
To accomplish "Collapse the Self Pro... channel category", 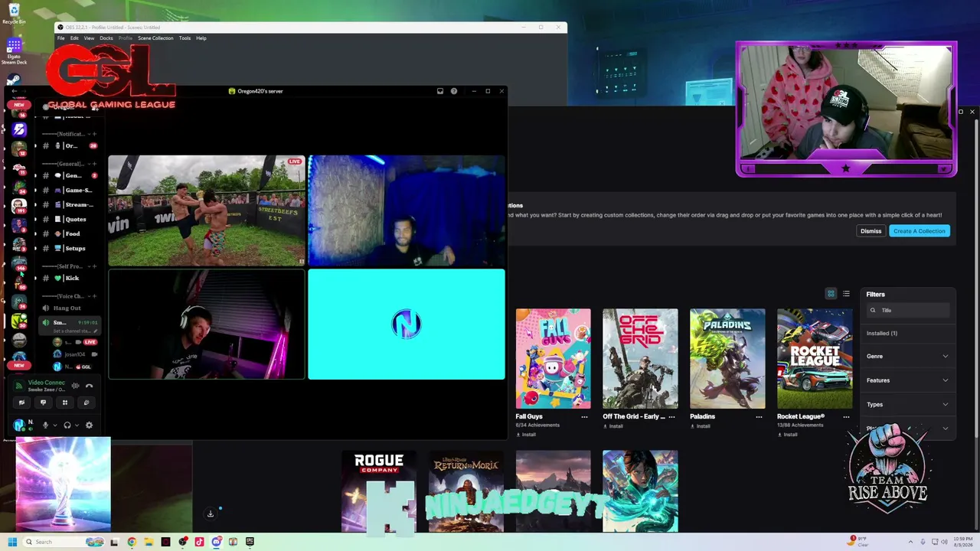I will [70, 266].
